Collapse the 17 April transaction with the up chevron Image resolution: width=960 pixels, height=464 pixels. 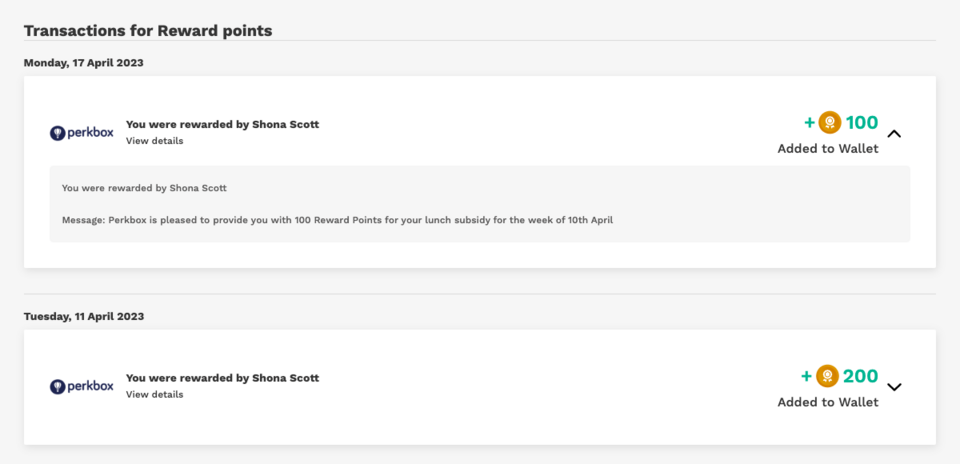[894, 133]
